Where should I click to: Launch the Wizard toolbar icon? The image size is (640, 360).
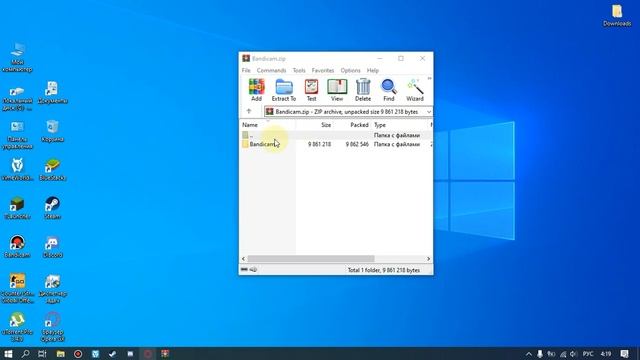click(x=415, y=90)
